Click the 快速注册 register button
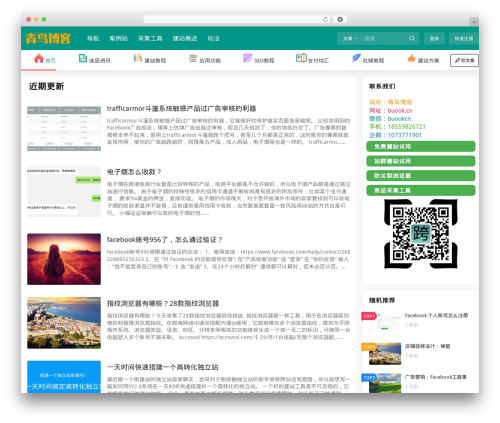500x423 pixels. pos(464,38)
